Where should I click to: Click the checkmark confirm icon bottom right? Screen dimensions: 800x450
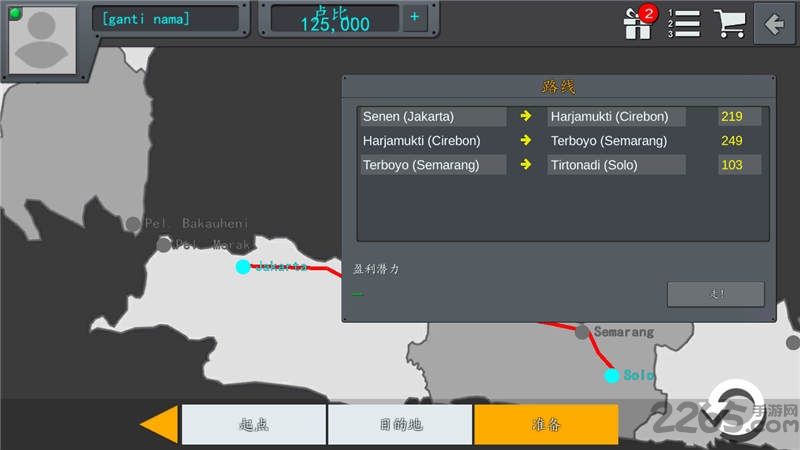click(716, 412)
